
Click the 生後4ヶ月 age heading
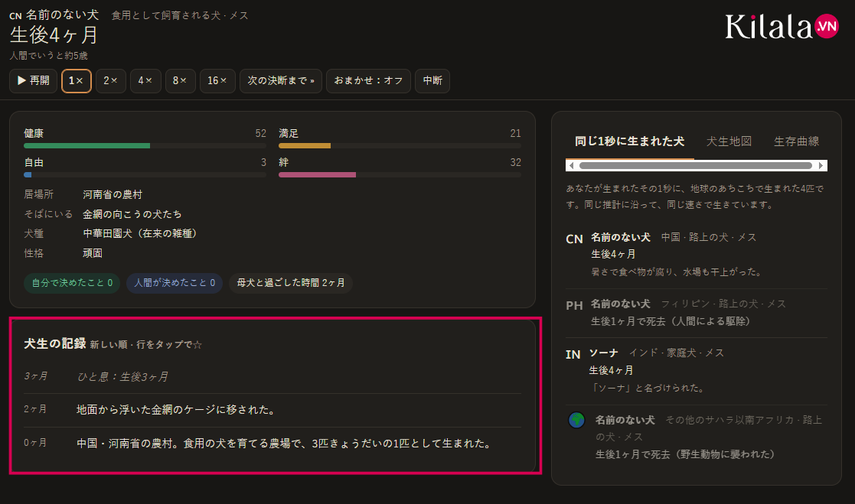54,35
